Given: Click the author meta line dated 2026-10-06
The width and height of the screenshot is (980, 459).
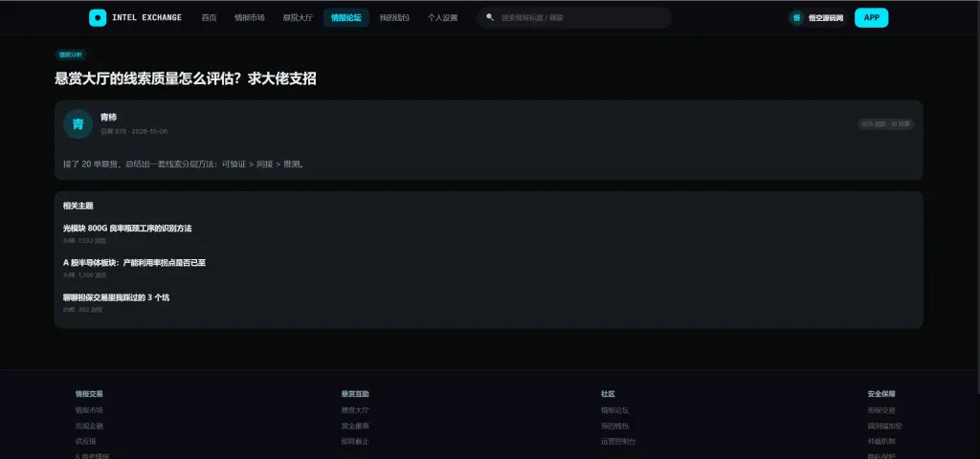Looking at the screenshot, I should 134,132.
